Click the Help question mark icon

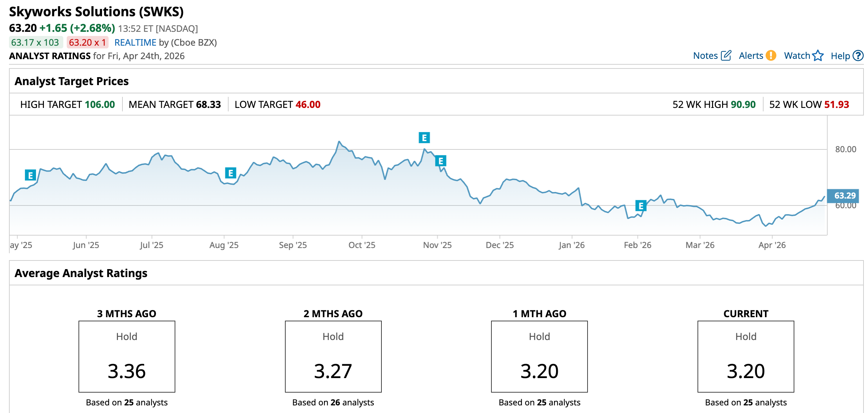coord(858,55)
